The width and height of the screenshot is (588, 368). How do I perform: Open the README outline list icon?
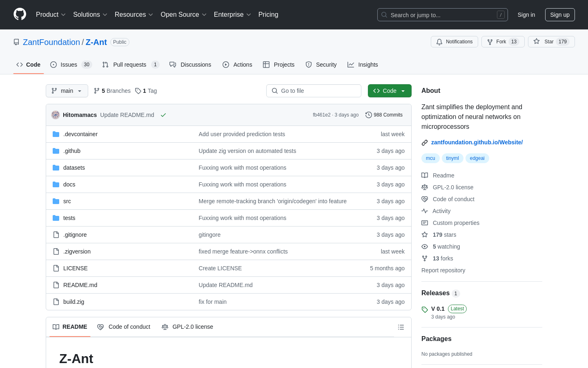point(401,327)
